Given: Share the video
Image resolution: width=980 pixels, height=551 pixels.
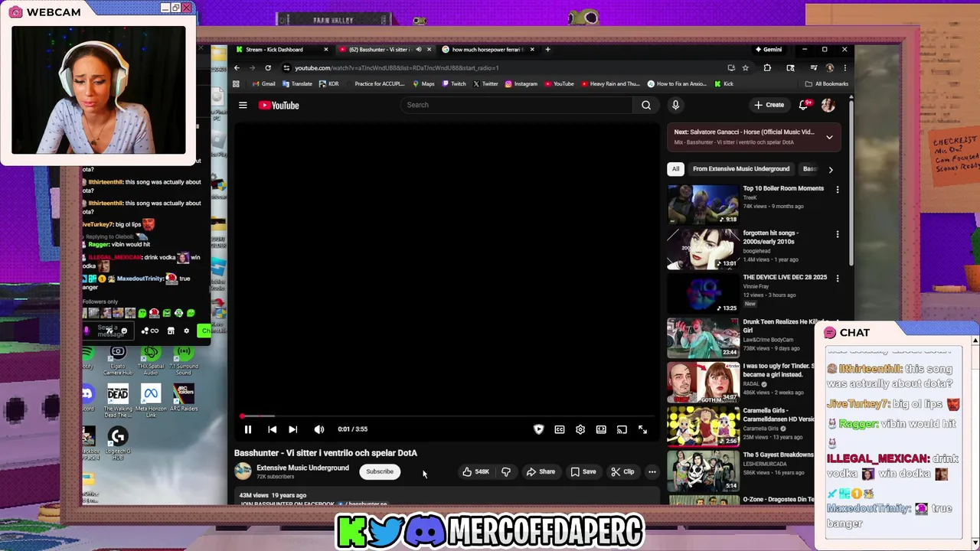Looking at the screenshot, I should pyautogui.click(x=541, y=471).
